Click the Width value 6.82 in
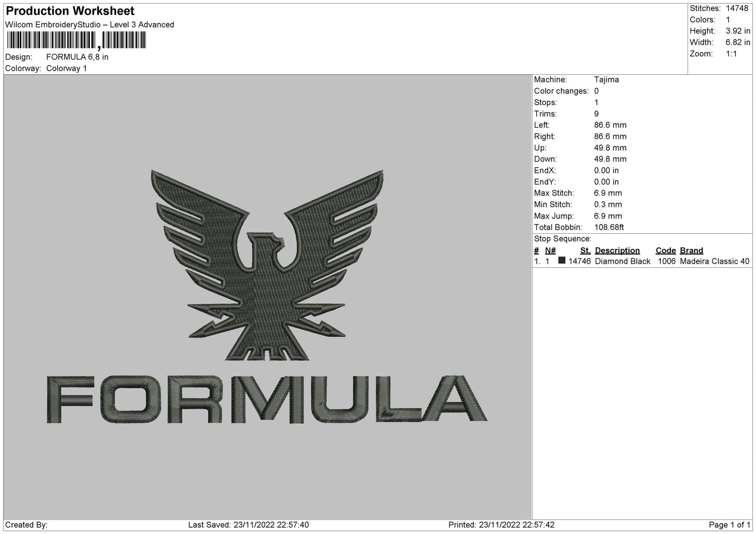The height and width of the screenshot is (534, 756). pyautogui.click(x=738, y=42)
